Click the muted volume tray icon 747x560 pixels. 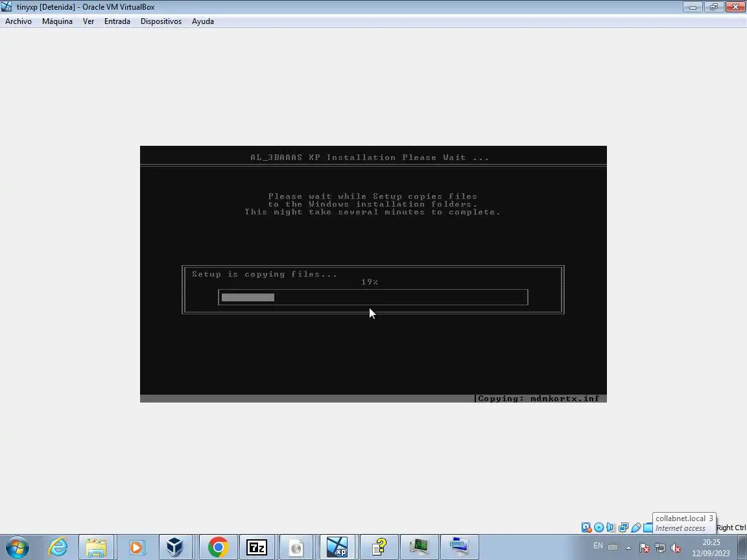point(675,548)
